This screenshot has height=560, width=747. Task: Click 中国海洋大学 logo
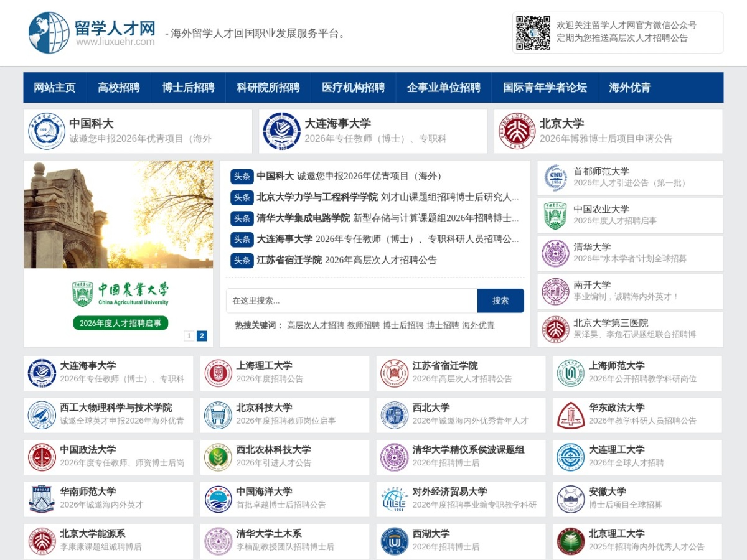[218, 499]
